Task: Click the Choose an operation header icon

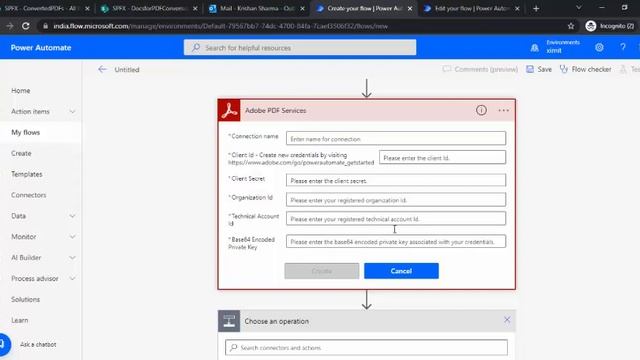Action: point(229,321)
